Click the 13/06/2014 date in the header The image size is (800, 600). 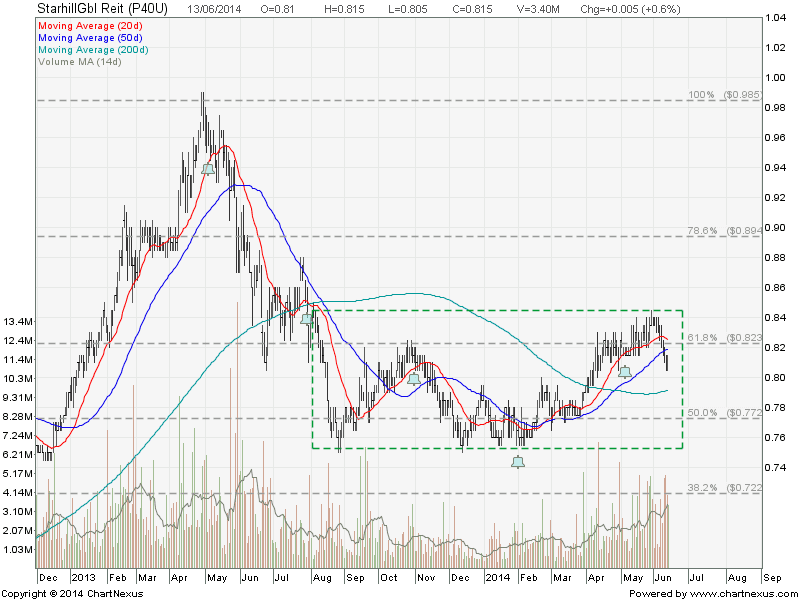tap(214, 9)
